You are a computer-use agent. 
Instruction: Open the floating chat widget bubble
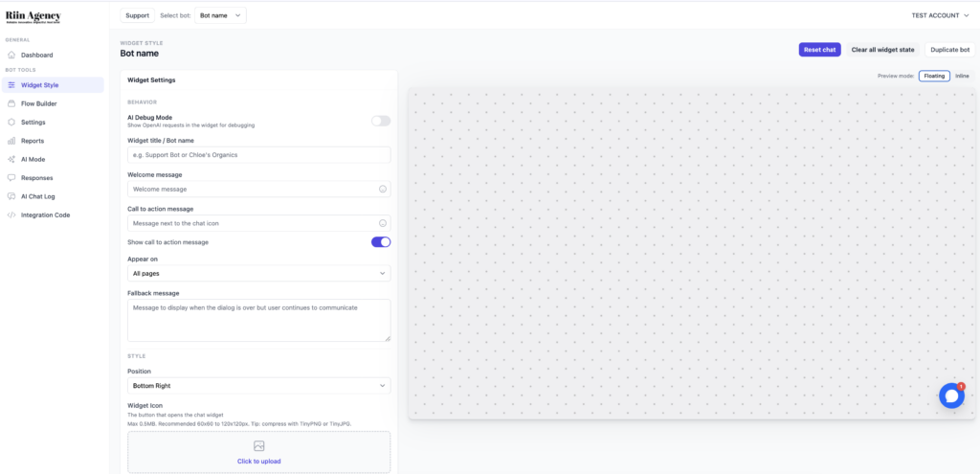pos(950,395)
